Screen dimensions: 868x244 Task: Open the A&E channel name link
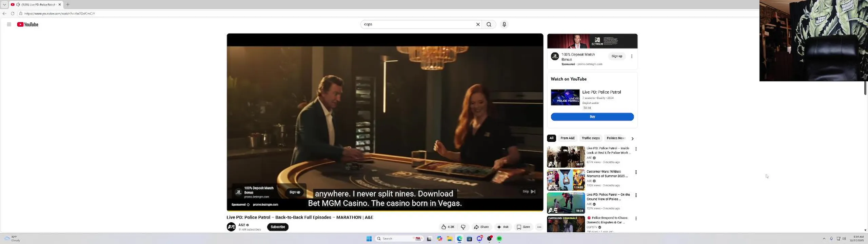pyautogui.click(x=242, y=225)
